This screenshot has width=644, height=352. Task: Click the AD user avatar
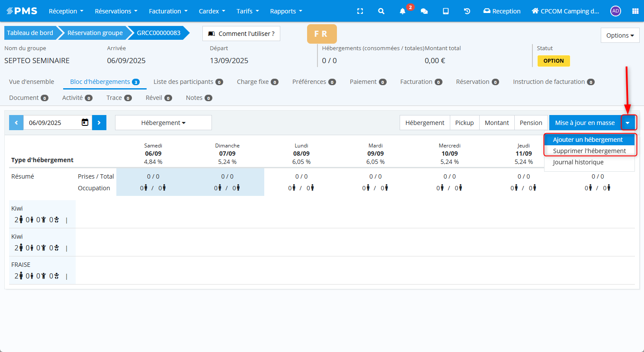tap(615, 11)
